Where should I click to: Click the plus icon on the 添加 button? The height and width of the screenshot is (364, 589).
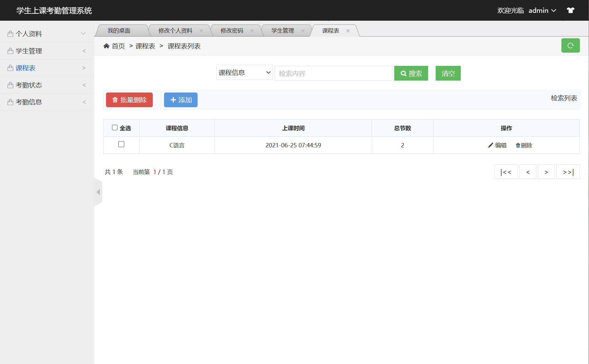(x=173, y=100)
